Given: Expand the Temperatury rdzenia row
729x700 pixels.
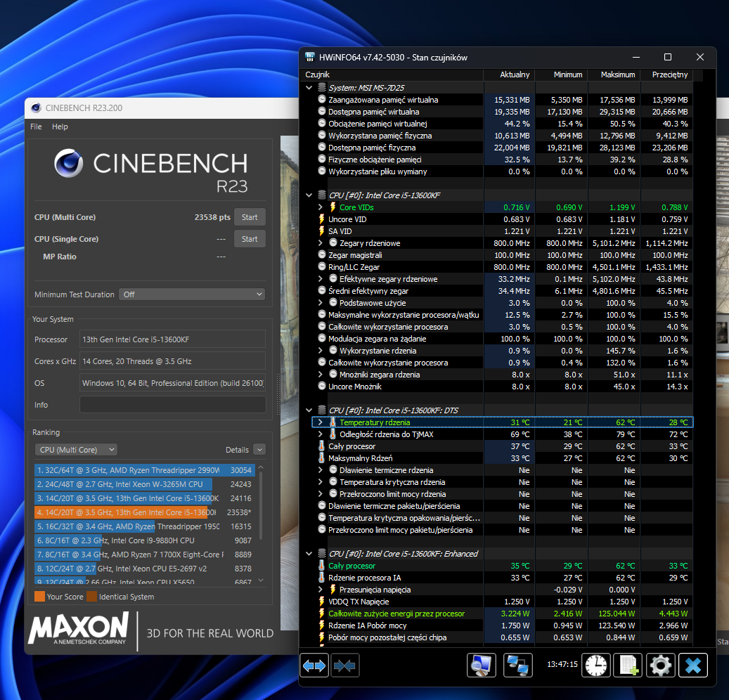Looking at the screenshot, I should 321,422.
